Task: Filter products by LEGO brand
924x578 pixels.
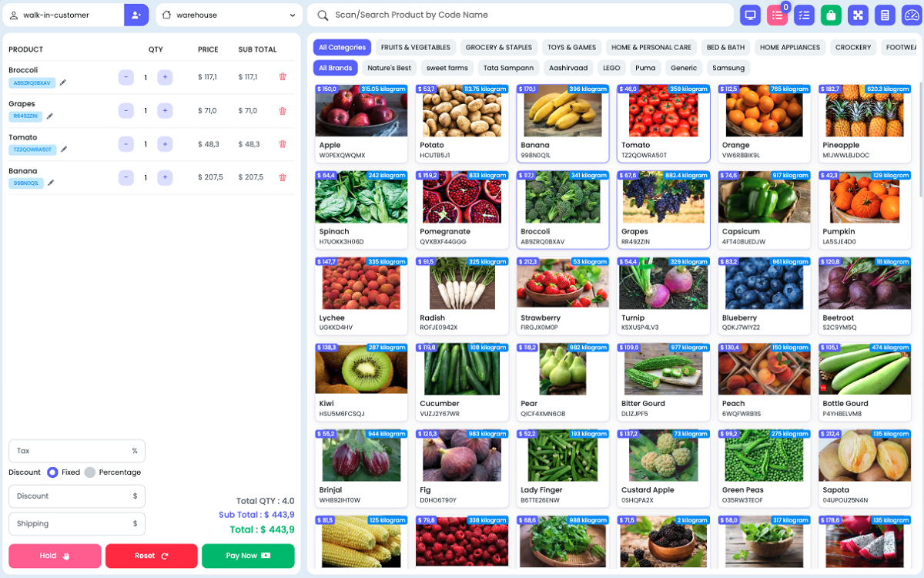Action: [x=611, y=68]
